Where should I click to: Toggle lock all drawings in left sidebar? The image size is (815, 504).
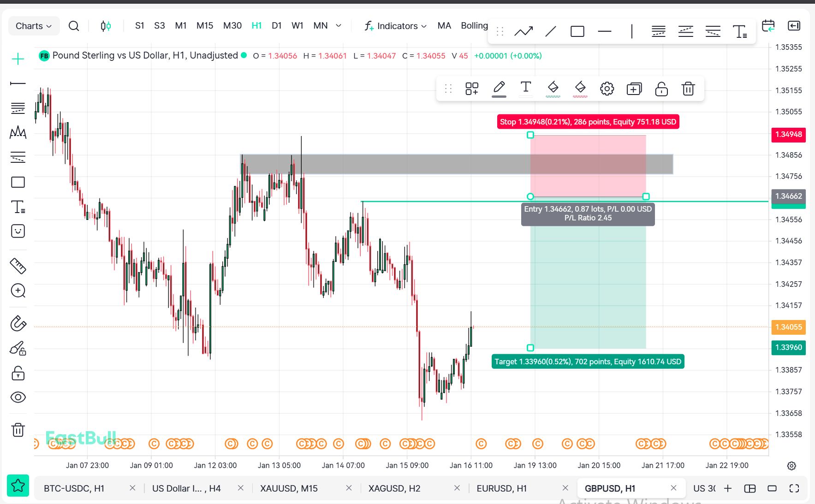tap(18, 373)
